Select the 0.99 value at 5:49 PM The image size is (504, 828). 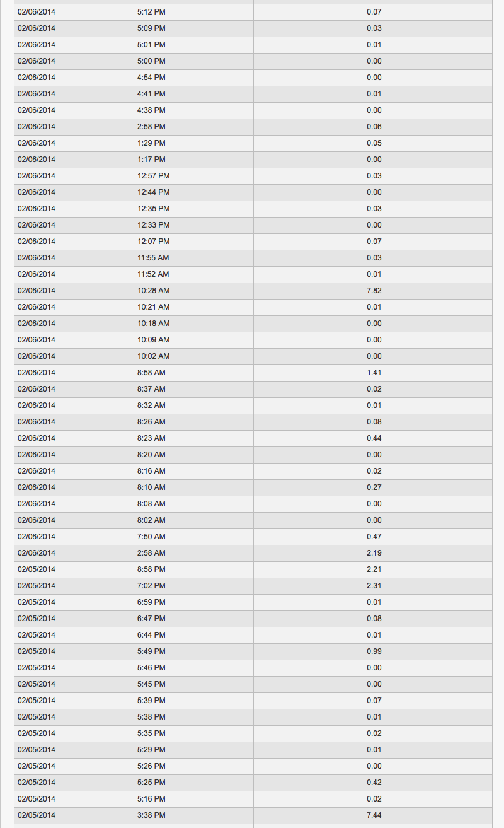coord(374,651)
